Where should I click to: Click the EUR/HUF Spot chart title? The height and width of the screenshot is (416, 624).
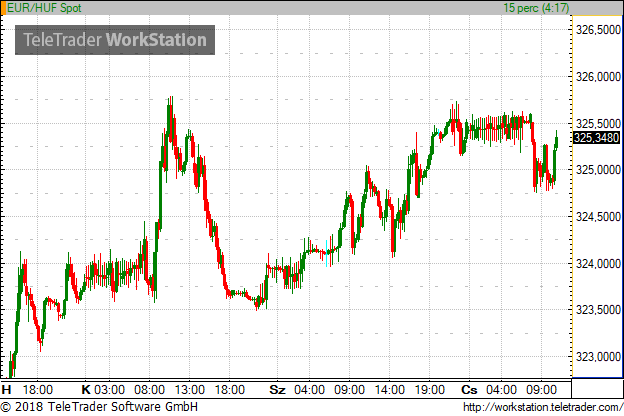click(x=44, y=8)
